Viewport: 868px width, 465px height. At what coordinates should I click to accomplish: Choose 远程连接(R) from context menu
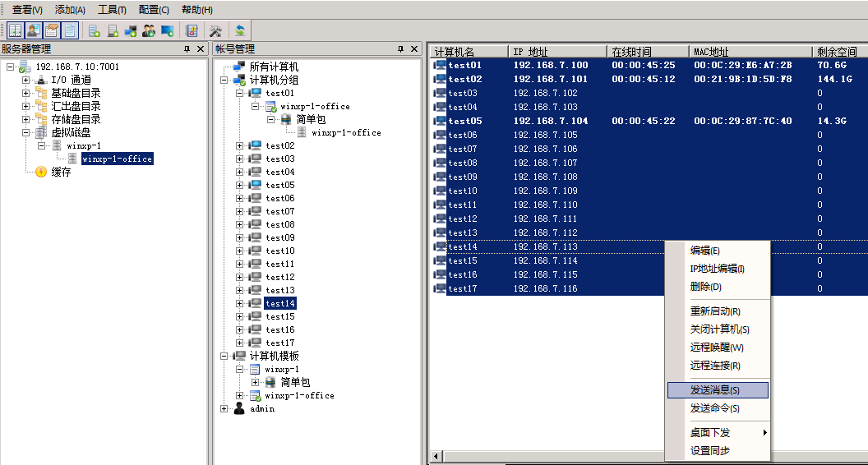718,366
